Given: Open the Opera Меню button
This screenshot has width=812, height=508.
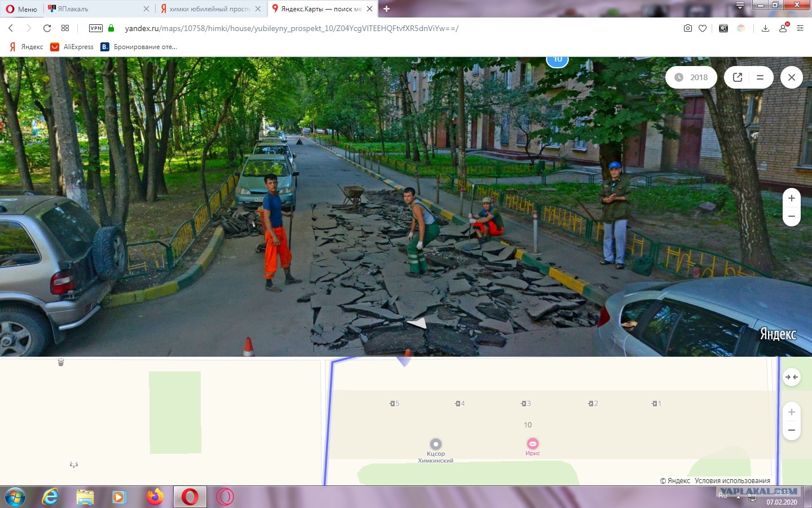Looking at the screenshot, I should (21, 9).
